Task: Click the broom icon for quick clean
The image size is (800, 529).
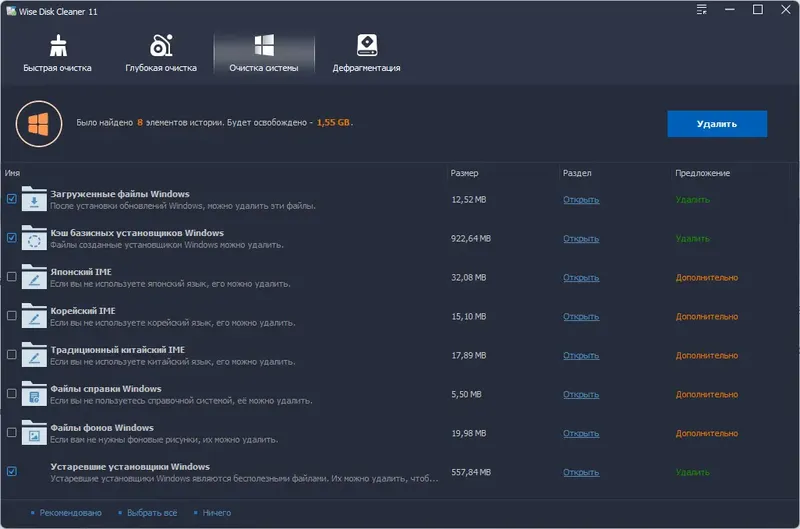Action: point(58,45)
